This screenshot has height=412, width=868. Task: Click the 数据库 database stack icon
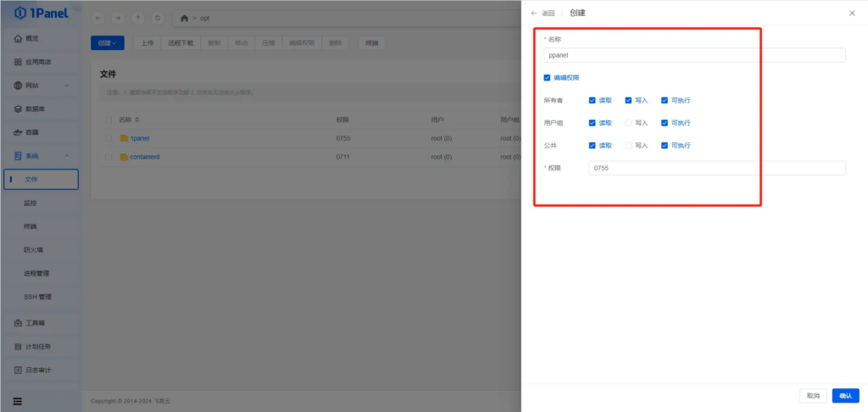tap(18, 109)
